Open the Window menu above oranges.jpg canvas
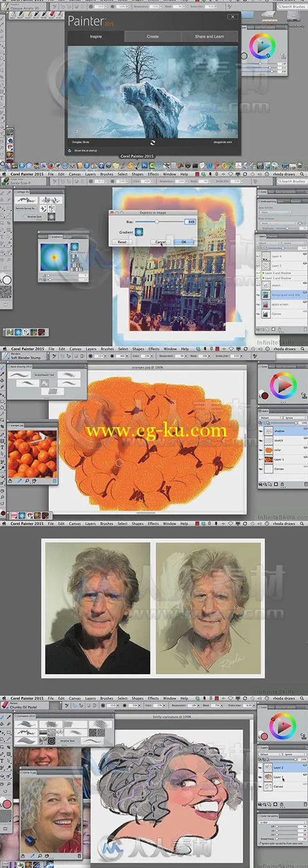The width and height of the screenshot is (308, 868). pyautogui.click(x=169, y=349)
